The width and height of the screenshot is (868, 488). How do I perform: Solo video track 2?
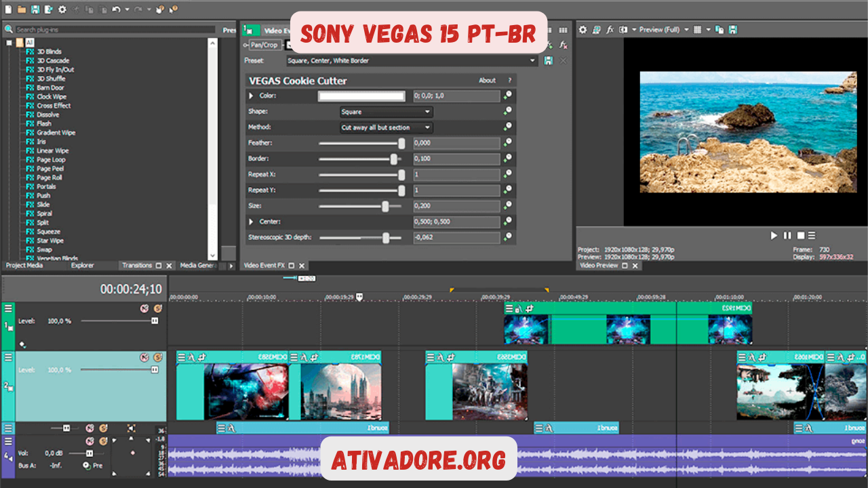(157, 357)
